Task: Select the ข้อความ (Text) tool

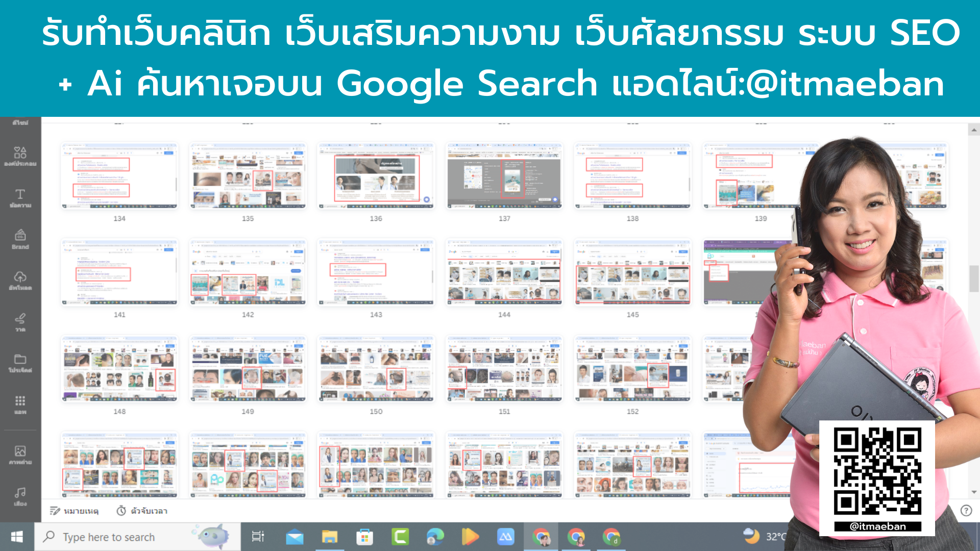Action: tap(19, 198)
